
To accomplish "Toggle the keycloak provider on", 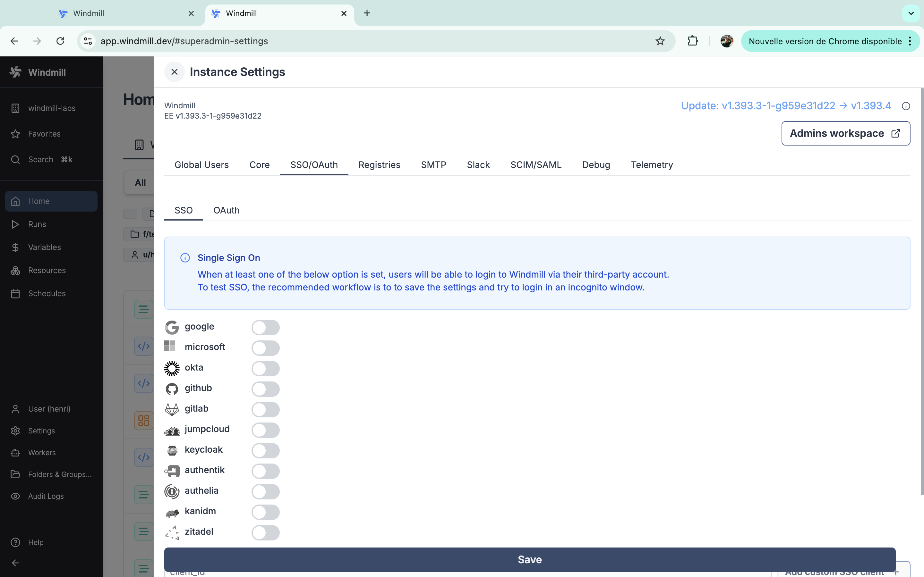I will tap(265, 450).
